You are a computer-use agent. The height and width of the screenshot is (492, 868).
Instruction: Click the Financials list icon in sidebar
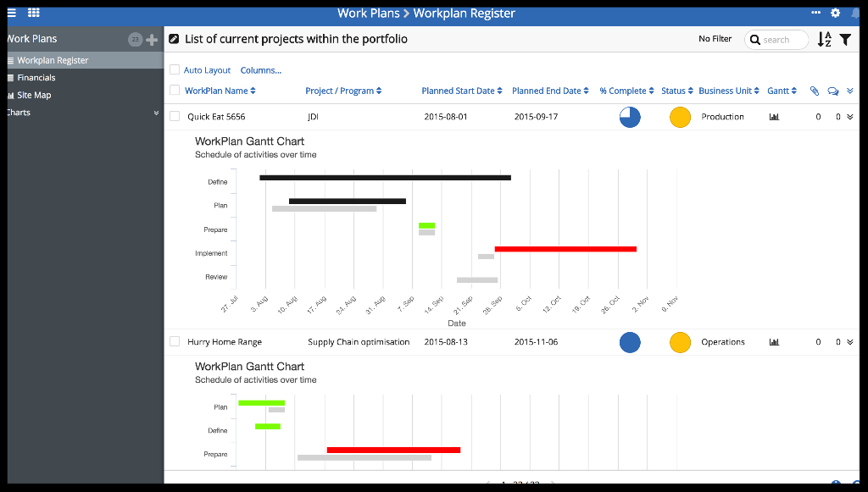10,78
